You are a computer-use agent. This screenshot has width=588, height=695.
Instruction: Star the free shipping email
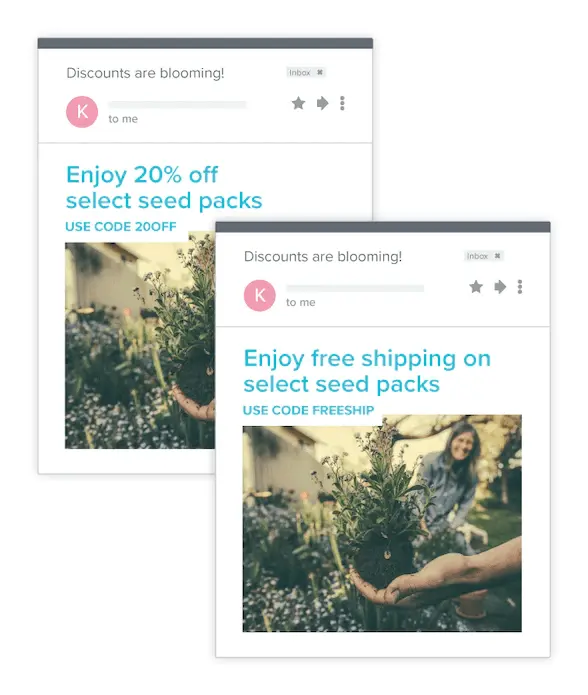click(x=476, y=287)
